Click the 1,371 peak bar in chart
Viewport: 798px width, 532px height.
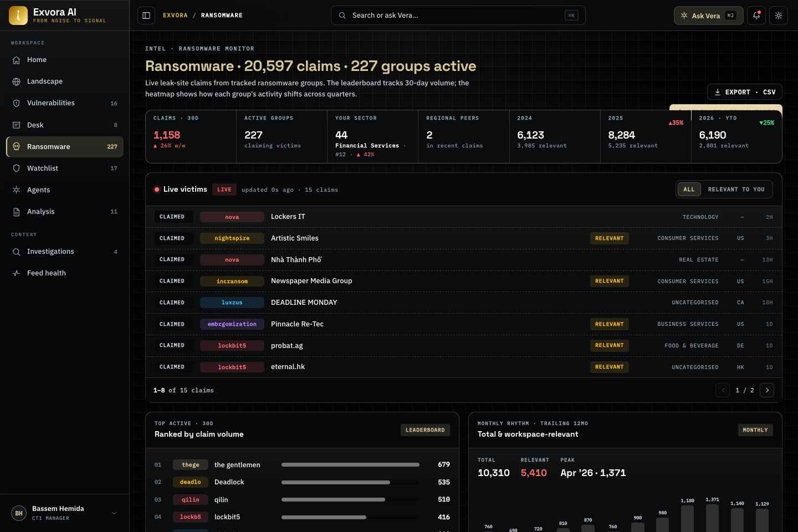point(713,518)
